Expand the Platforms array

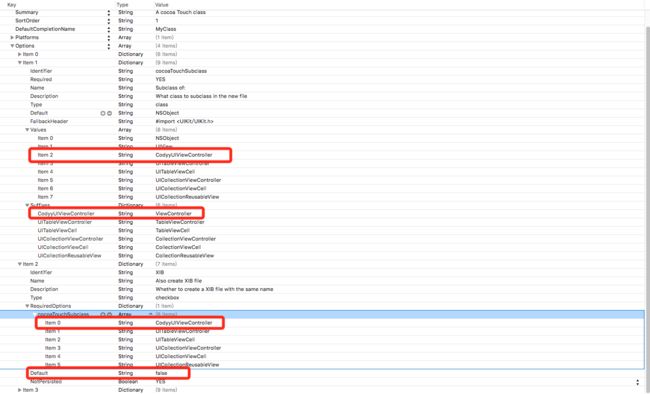tap(12, 37)
